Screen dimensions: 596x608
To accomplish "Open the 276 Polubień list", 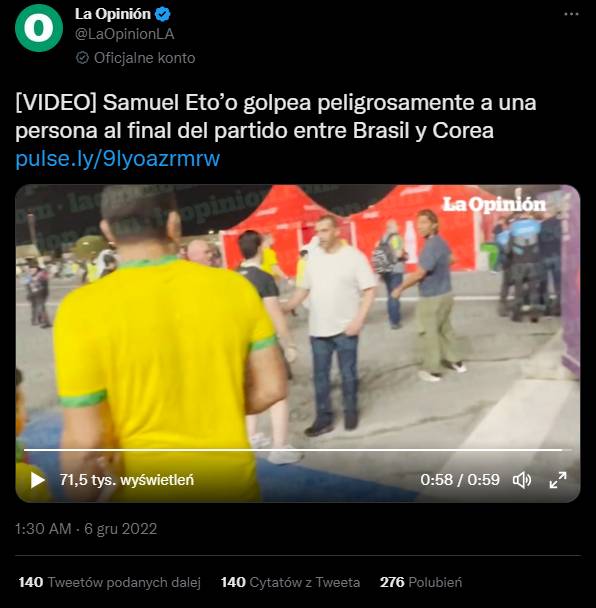I will tap(421, 582).
